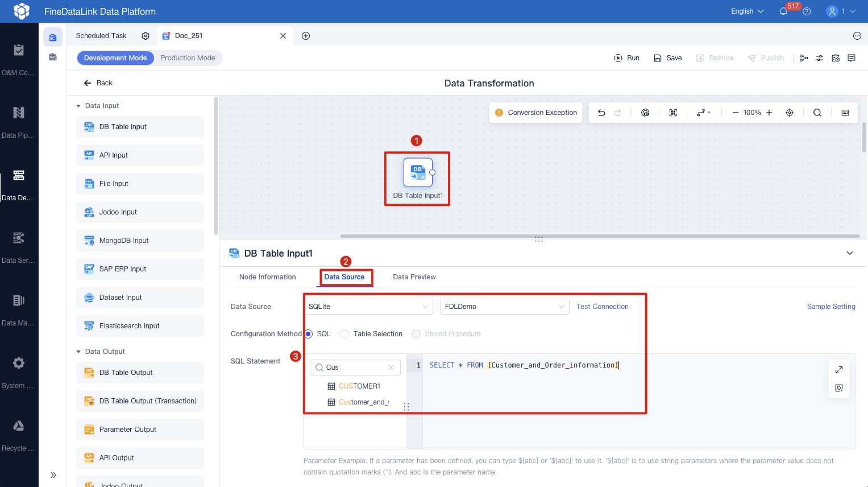868x487 pixels.
Task: Click the locate center target icon
Action: point(790,113)
